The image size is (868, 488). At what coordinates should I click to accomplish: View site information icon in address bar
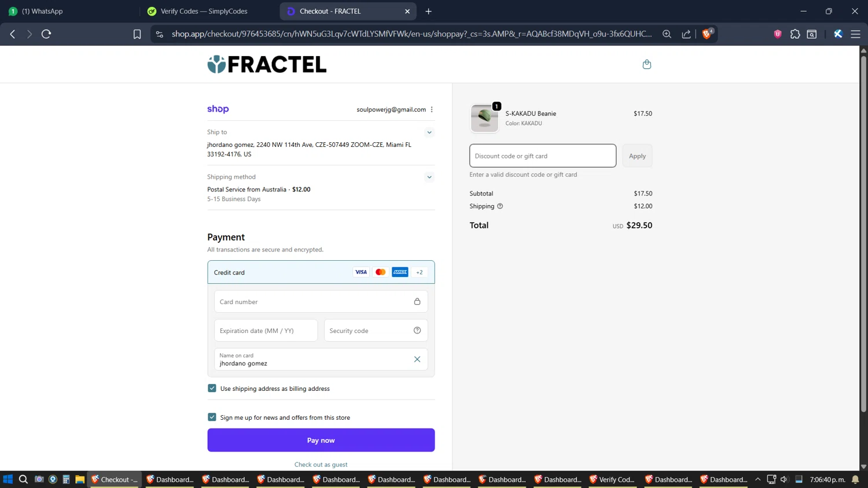point(160,34)
